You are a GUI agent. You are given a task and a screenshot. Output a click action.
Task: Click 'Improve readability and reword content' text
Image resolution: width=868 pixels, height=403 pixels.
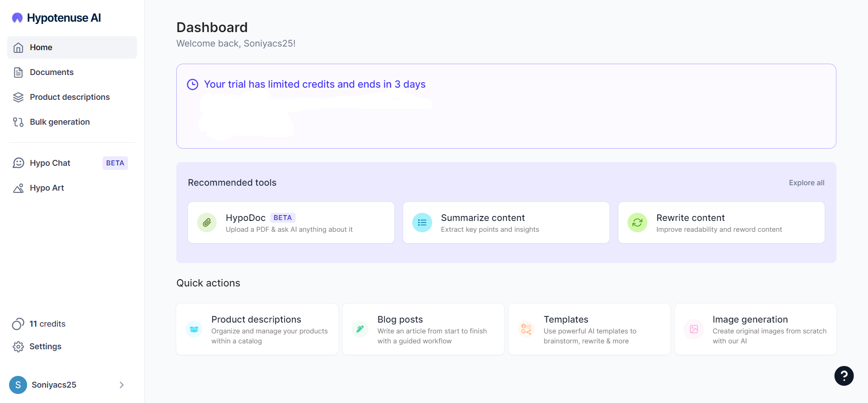[719, 230]
